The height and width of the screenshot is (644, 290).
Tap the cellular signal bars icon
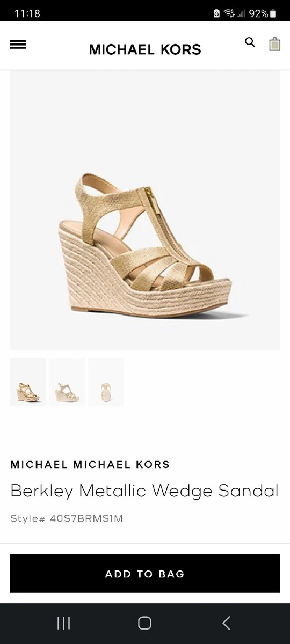pos(241,14)
